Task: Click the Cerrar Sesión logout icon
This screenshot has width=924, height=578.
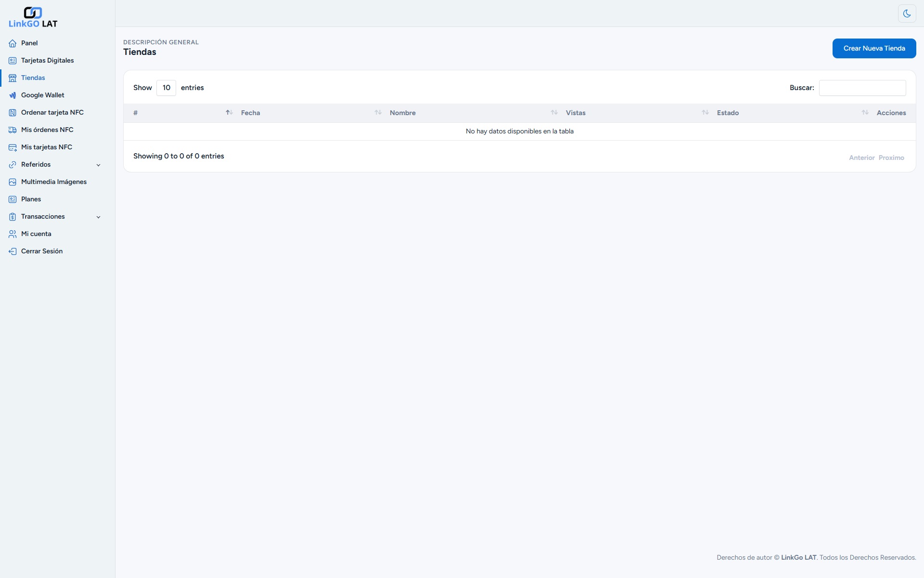Action: point(13,251)
